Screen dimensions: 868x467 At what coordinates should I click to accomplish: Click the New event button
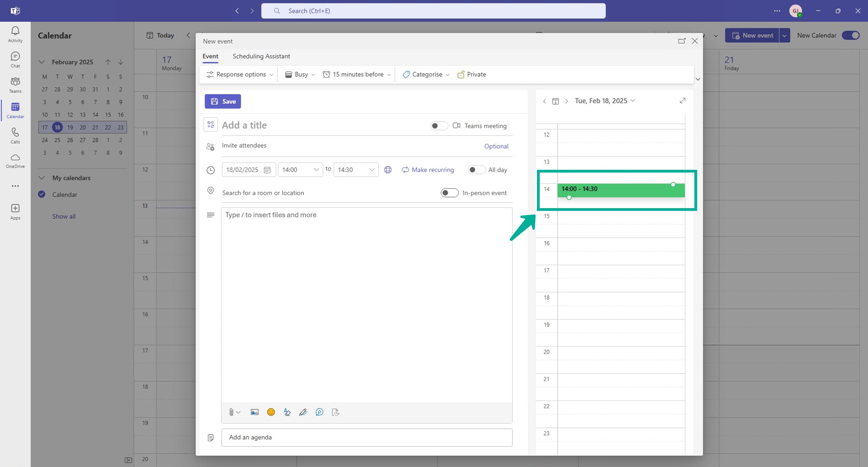click(752, 35)
